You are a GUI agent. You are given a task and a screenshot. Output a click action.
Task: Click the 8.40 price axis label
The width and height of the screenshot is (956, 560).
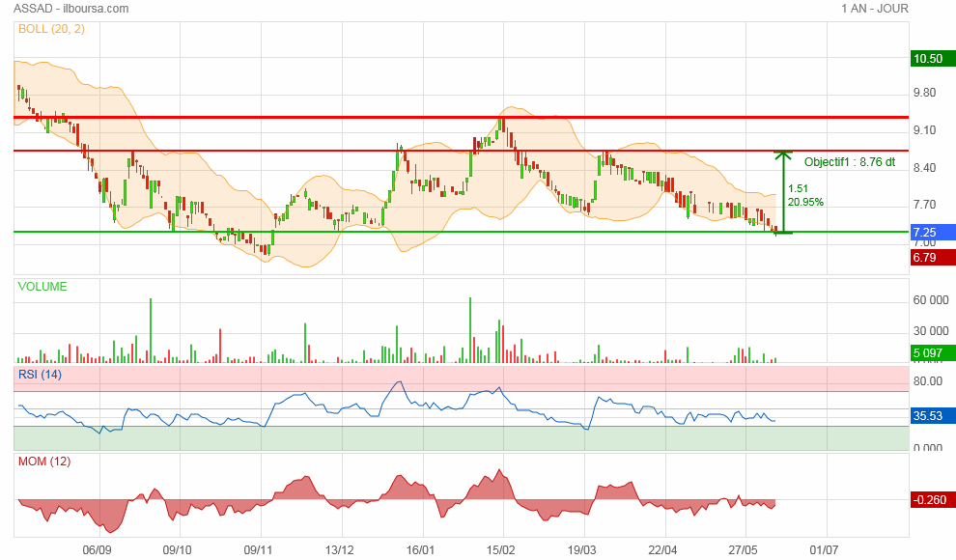pyautogui.click(x=924, y=168)
